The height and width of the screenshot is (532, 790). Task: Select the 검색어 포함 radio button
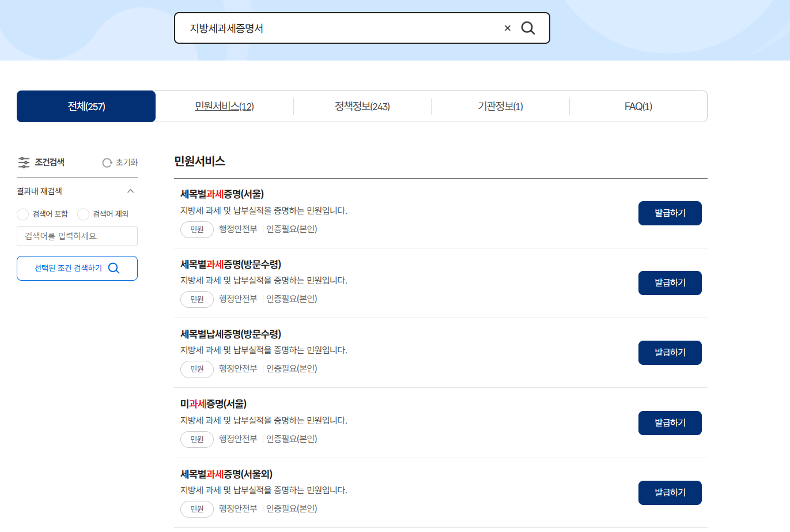pyautogui.click(x=22, y=214)
